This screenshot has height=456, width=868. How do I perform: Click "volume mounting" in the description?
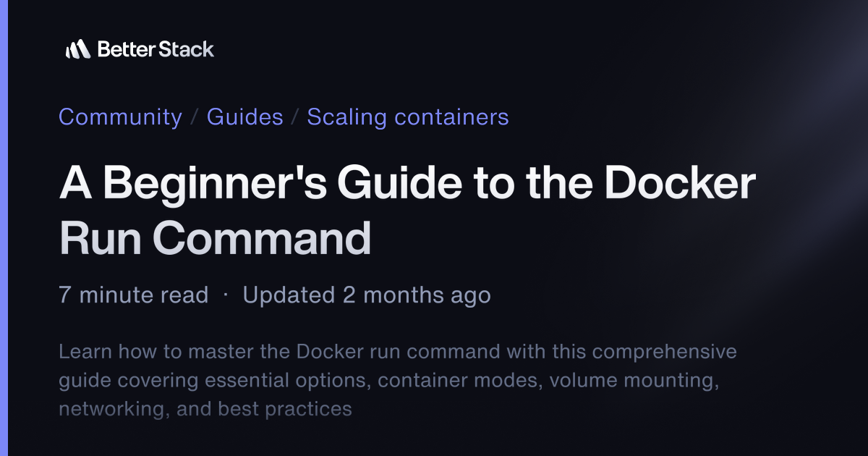coord(632,380)
